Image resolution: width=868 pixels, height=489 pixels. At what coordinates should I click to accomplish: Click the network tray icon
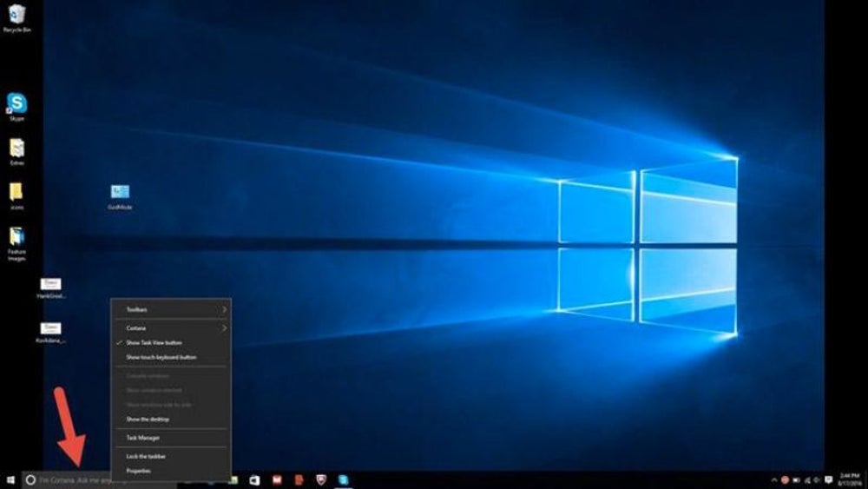(807, 480)
